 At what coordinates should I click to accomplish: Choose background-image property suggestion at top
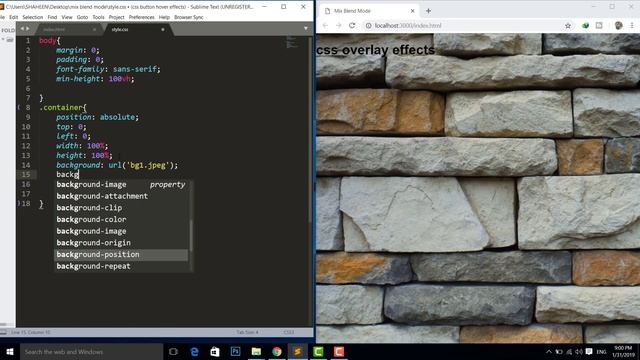click(x=121, y=184)
